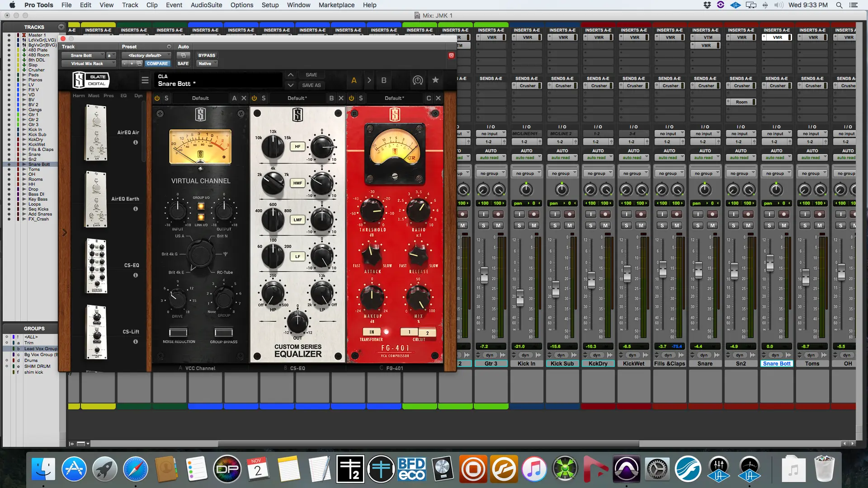Click SAVE AS for the preset
Image resolution: width=868 pixels, height=488 pixels.
[311, 85]
